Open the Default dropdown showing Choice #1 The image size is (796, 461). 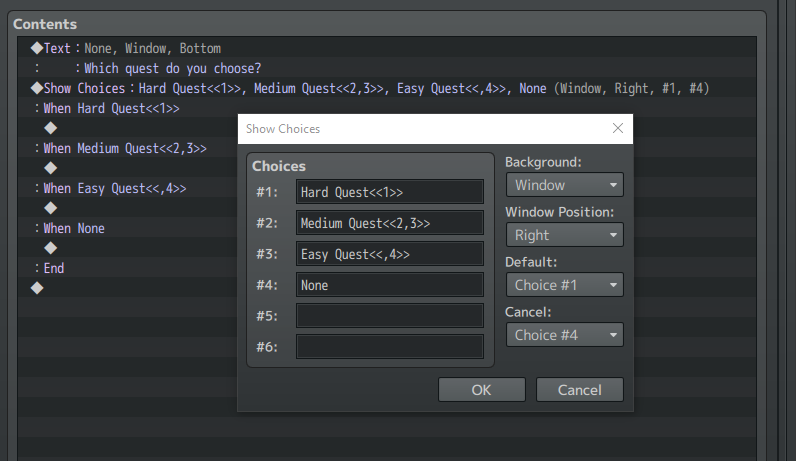(x=565, y=285)
